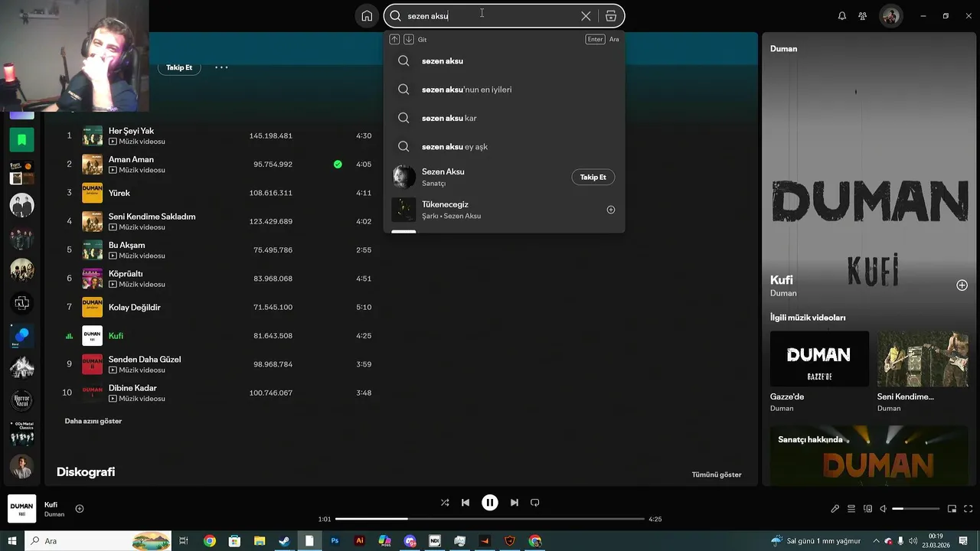980x551 pixels.
Task: Clear the search field with the X
Action: click(x=586, y=16)
